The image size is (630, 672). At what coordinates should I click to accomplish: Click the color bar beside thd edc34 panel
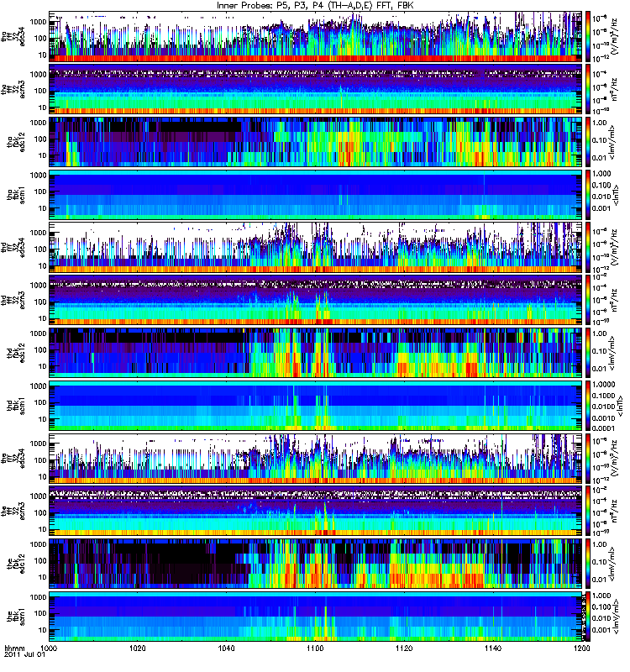coord(587,247)
